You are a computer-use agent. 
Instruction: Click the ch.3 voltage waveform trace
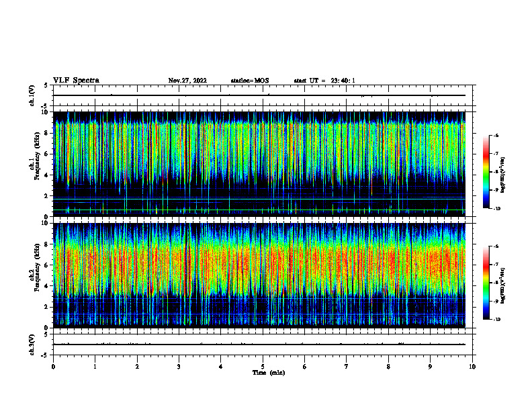tap(259, 345)
